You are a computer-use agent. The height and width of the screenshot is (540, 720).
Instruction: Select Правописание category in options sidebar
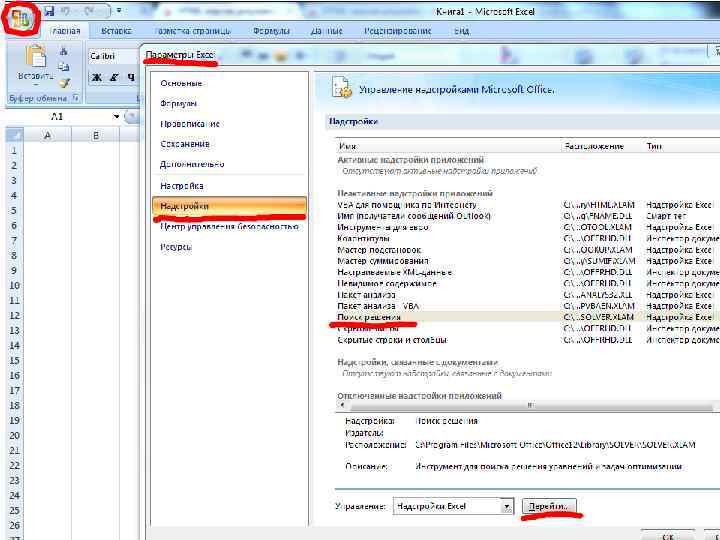point(229,124)
